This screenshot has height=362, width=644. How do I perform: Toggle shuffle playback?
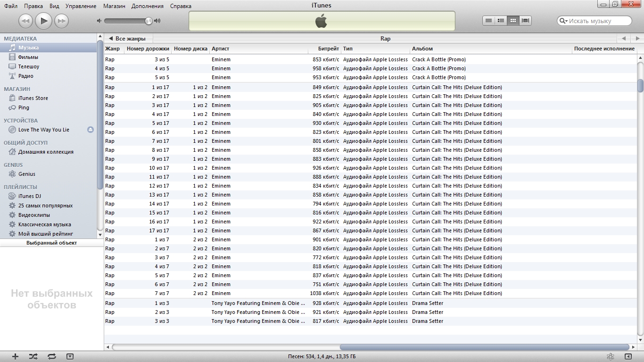pos(33,357)
